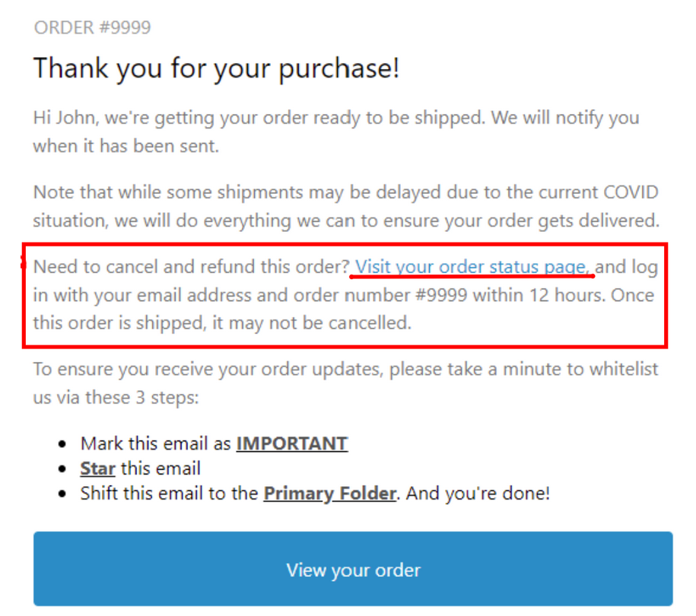Click the whitelist instructions paragraph
696x616 pixels.
tap(345, 383)
